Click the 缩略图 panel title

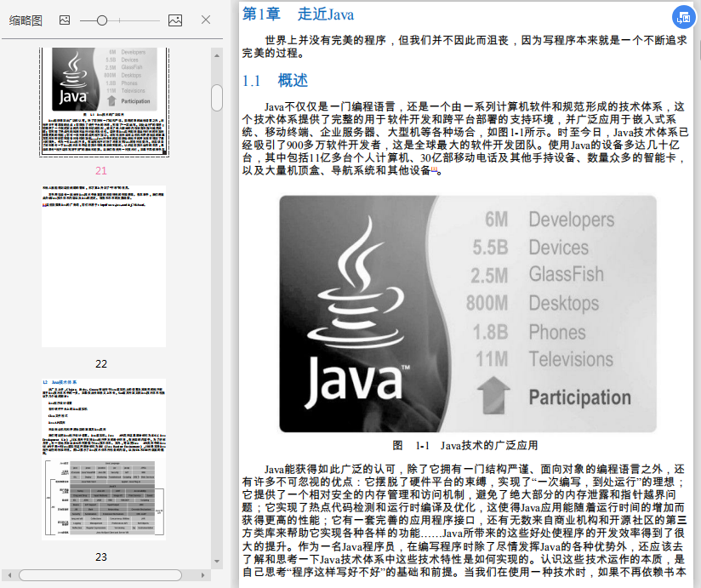coord(26,20)
